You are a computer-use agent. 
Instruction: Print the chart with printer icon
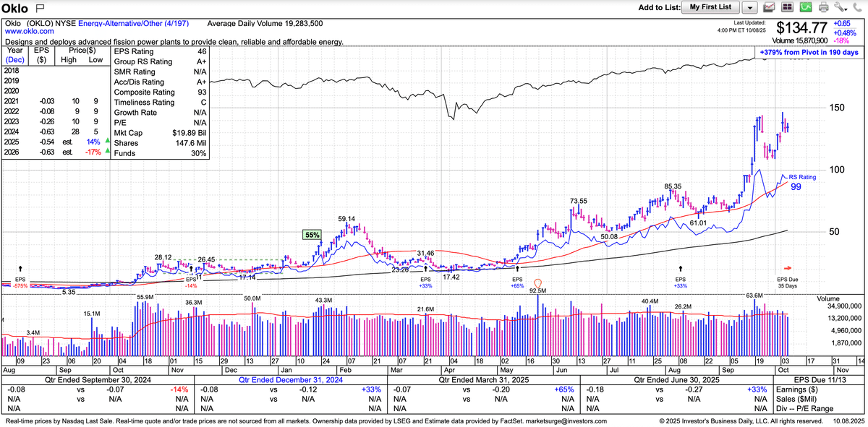pos(823,7)
